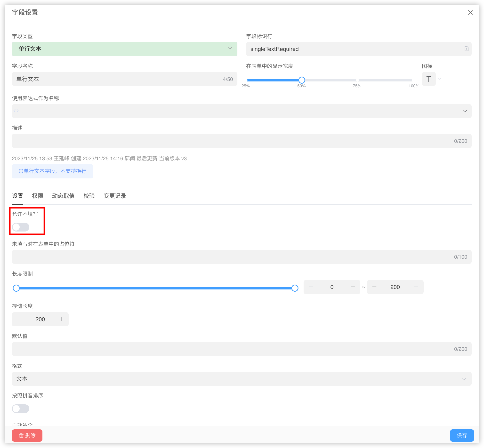This screenshot has width=484, height=448.
Task: Open the icon picker chevron beside T
Action: coord(440,79)
